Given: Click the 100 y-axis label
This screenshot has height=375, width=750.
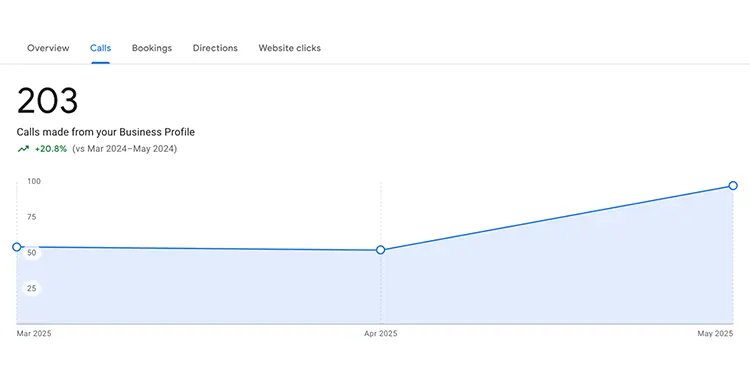Looking at the screenshot, I should point(34,181).
